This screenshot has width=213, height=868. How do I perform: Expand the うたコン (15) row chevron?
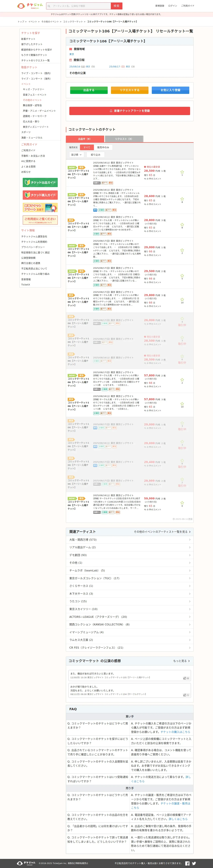[x=190, y=601]
